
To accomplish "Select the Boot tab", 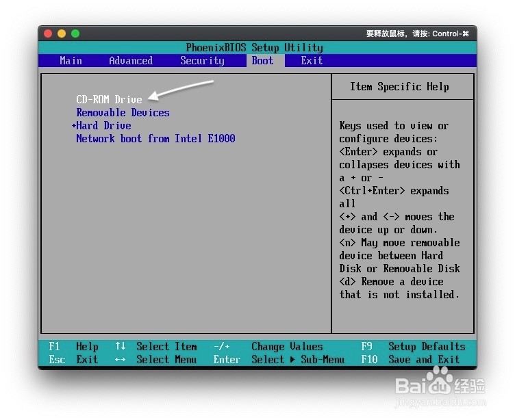I will (262, 61).
